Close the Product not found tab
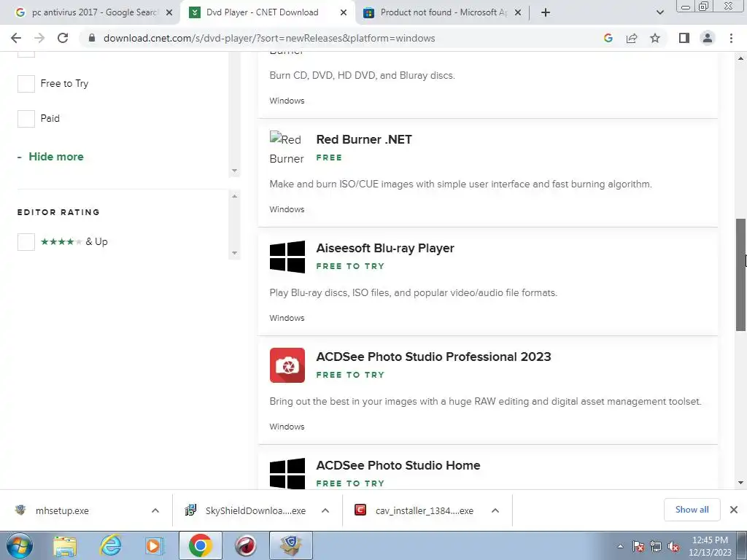 (x=519, y=12)
